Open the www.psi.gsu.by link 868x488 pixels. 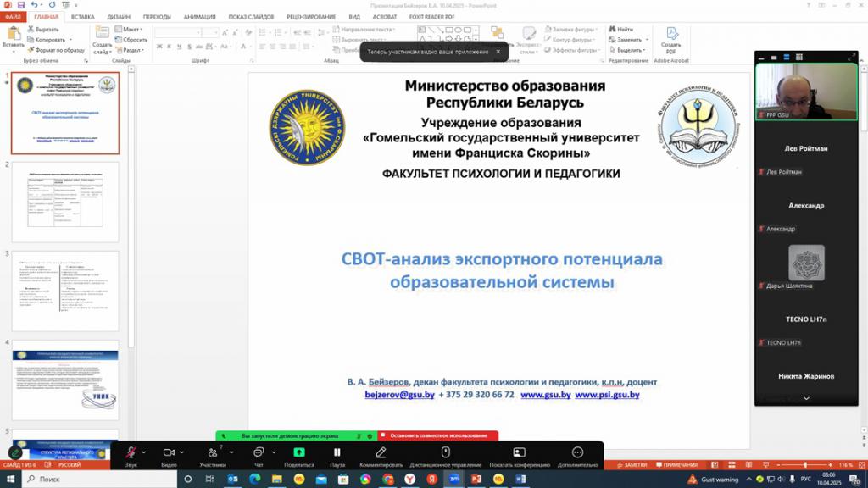tap(607, 395)
